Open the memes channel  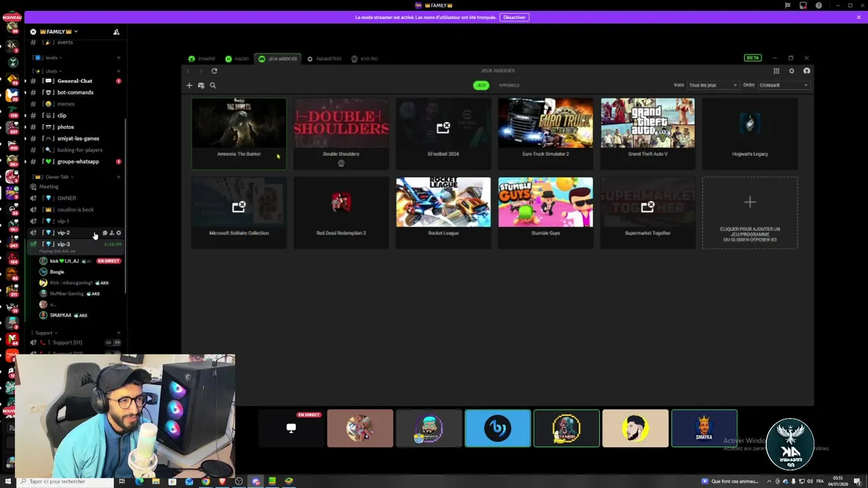click(75, 104)
